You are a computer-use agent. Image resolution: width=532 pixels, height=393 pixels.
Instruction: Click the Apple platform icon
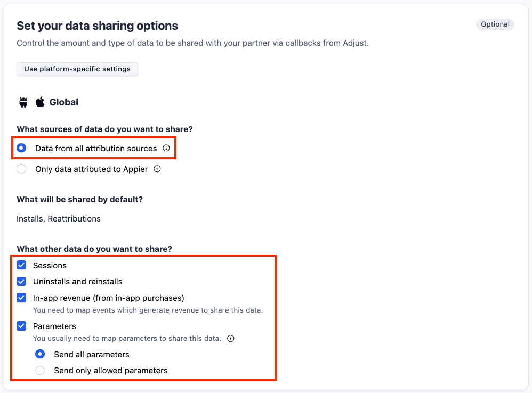point(40,102)
